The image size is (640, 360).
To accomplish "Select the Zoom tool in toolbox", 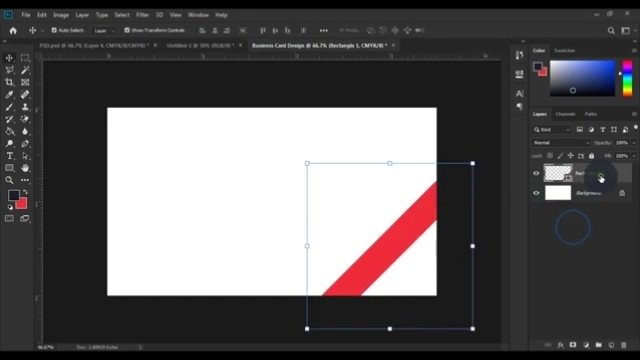I will (9, 180).
